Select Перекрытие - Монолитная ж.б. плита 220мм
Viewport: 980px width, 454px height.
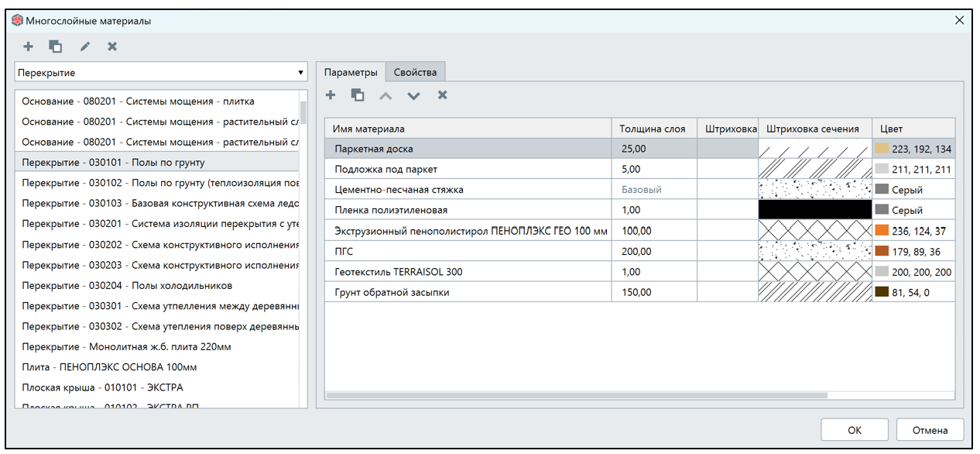(157, 346)
